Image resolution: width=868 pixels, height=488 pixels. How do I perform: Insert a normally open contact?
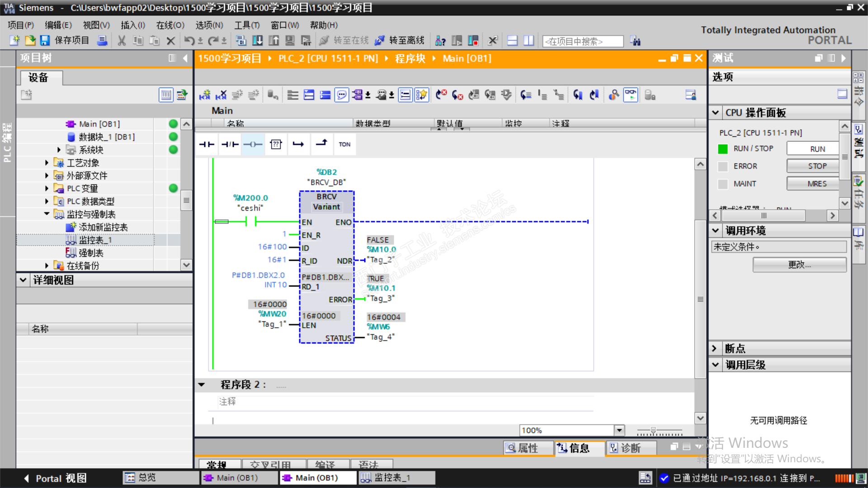pos(207,145)
